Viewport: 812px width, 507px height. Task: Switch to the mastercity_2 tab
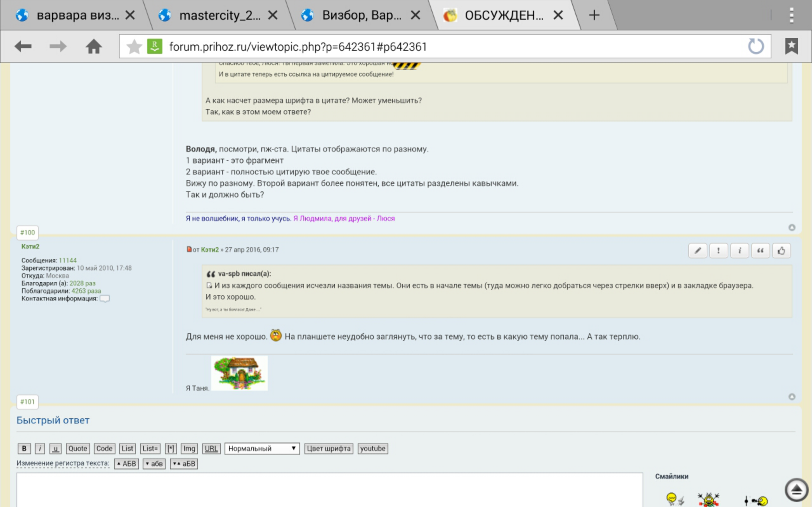[x=219, y=15]
